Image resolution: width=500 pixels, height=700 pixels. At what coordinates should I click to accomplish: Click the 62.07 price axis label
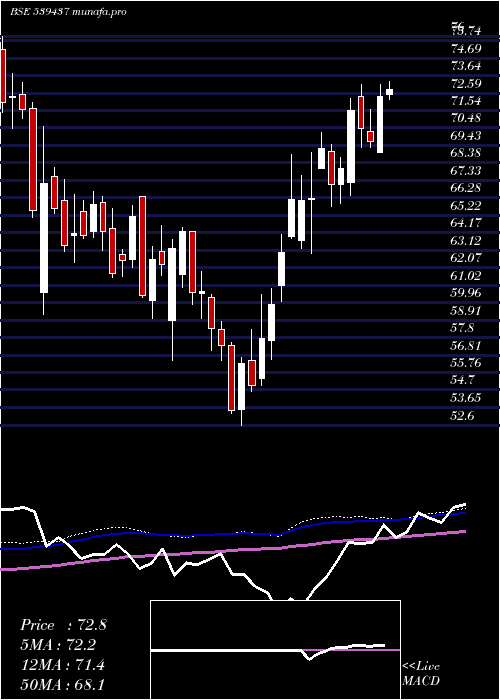(466, 258)
